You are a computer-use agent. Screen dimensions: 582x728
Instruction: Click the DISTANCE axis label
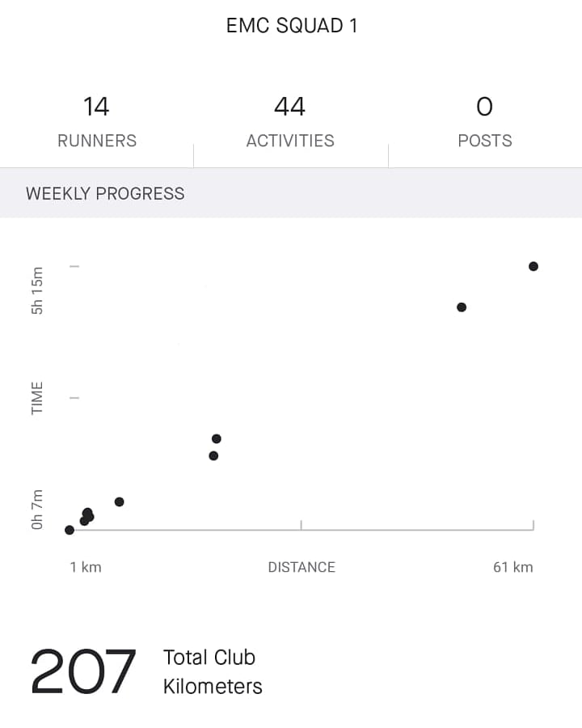pos(302,567)
